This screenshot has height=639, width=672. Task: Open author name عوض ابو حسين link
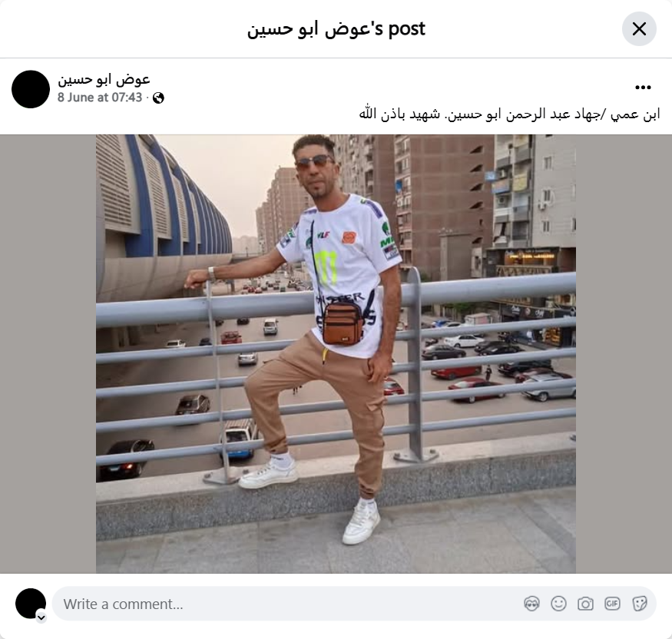pyautogui.click(x=104, y=79)
